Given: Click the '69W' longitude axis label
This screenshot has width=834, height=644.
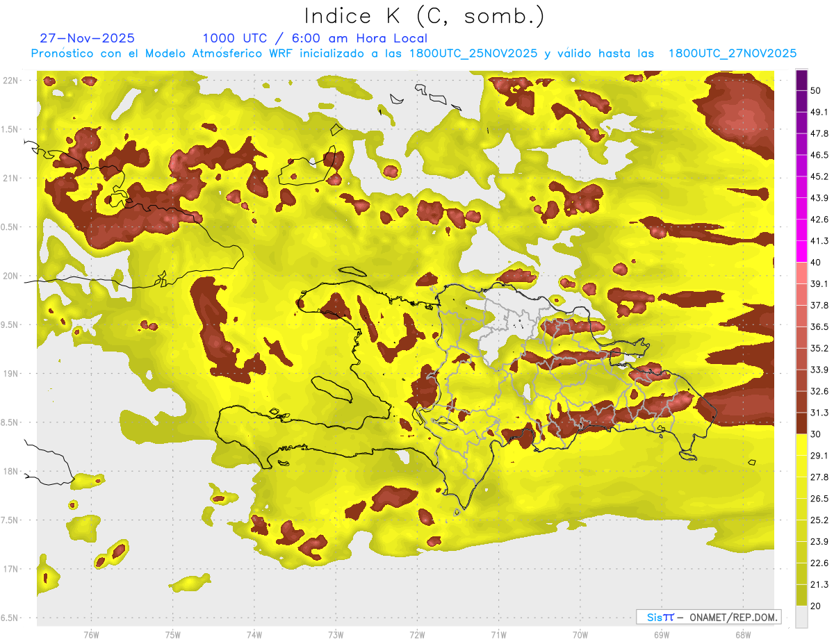Looking at the screenshot, I should click(x=661, y=635).
